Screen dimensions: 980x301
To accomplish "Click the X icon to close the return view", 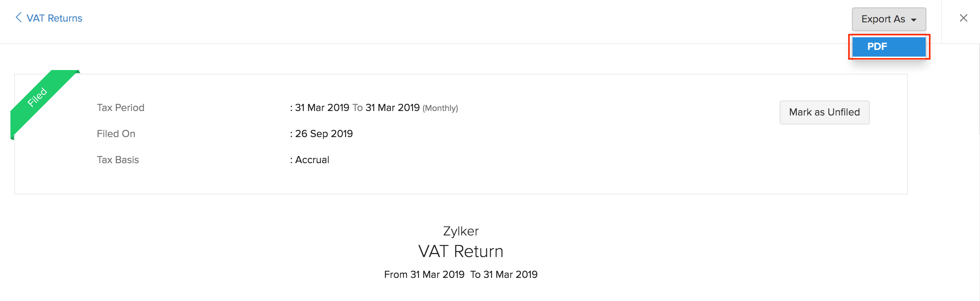I will point(963,18).
